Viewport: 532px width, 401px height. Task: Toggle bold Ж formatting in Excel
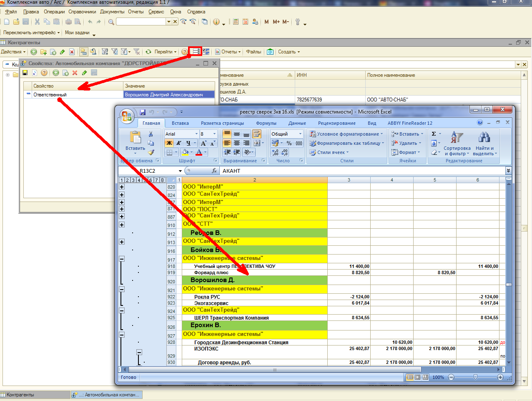pyautogui.click(x=169, y=143)
